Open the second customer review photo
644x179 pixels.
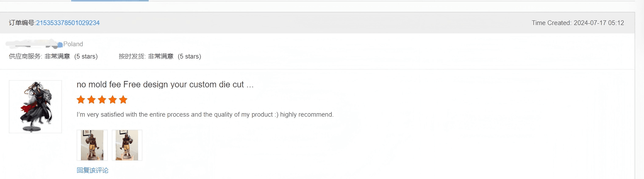click(127, 145)
